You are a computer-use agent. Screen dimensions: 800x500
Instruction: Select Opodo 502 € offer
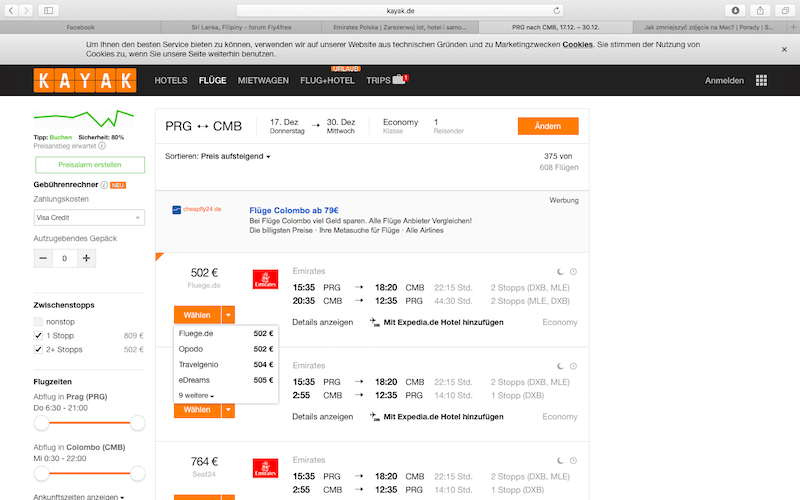[x=226, y=349]
